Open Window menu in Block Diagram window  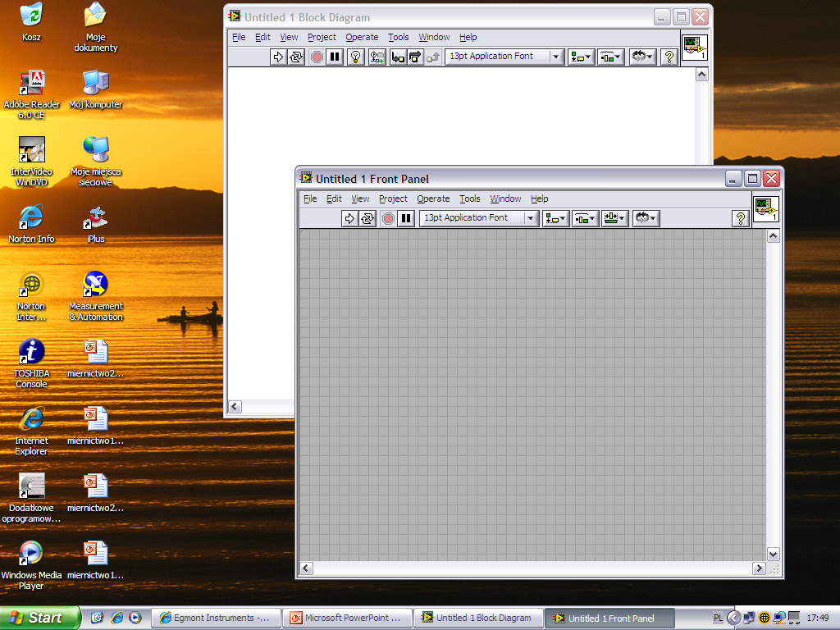[434, 37]
